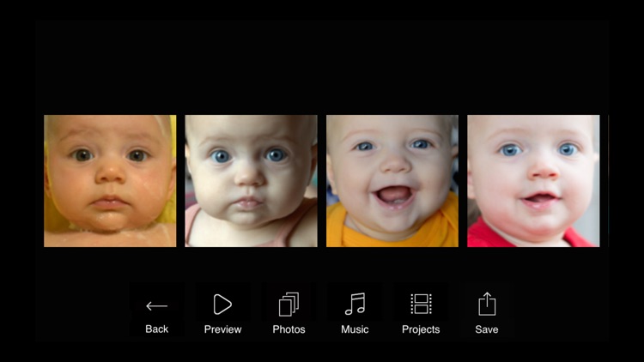Select the first baby photo with yellow background
Image resolution: width=644 pixels, height=362 pixels.
coord(110,181)
